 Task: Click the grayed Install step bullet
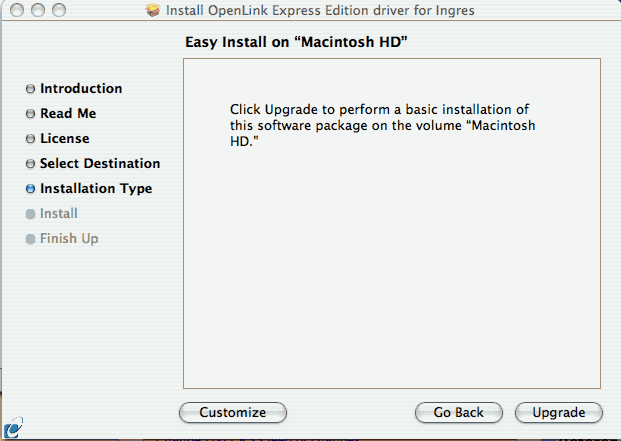pos(30,214)
